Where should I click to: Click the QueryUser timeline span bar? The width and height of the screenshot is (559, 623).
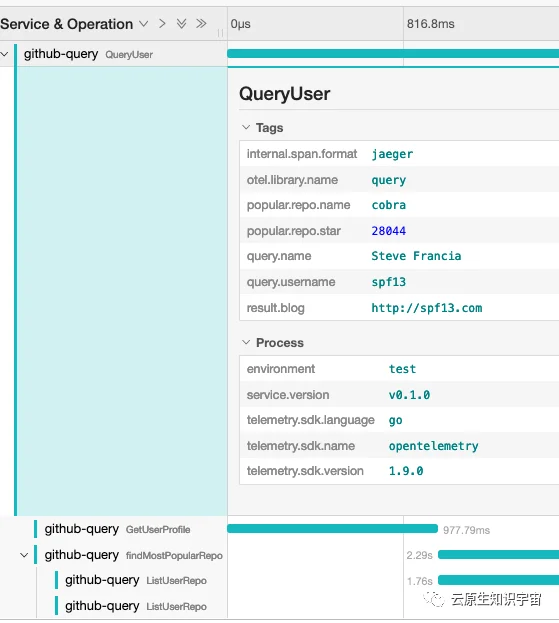point(393,54)
